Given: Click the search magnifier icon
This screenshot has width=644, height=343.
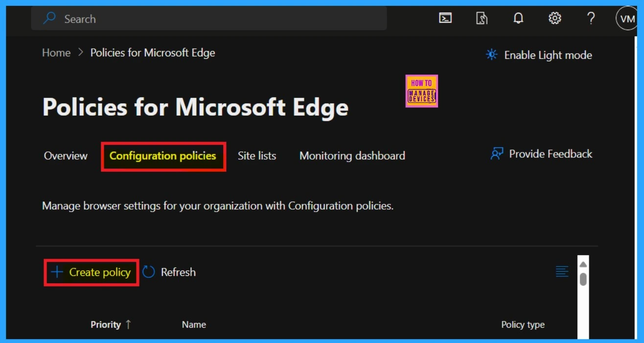Looking at the screenshot, I should click(49, 19).
